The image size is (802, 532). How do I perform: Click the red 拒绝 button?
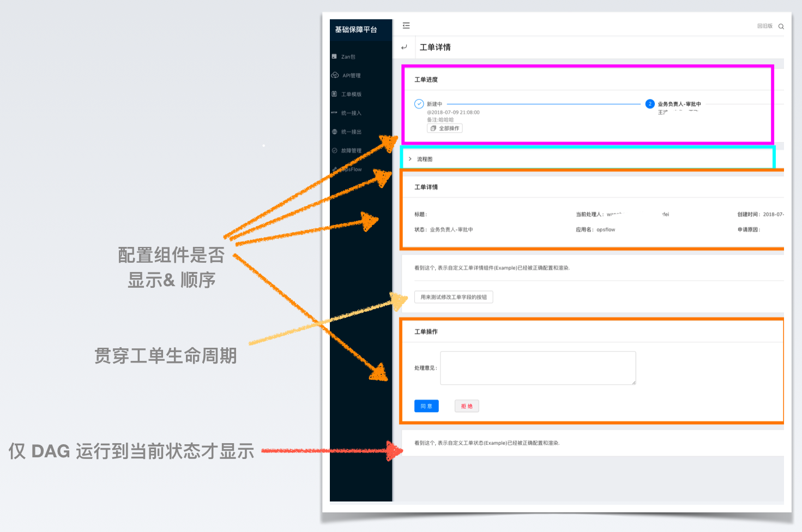tap(467, 406)
